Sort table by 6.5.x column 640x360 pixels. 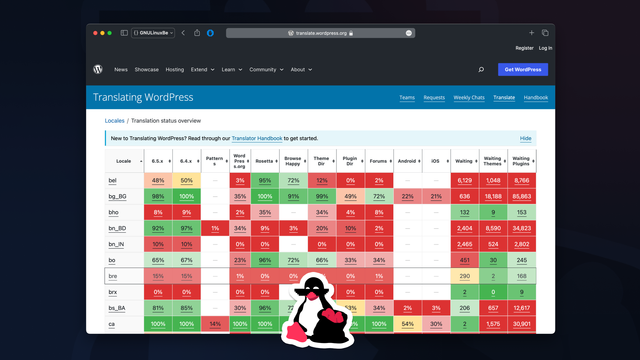tap(158, 161)
